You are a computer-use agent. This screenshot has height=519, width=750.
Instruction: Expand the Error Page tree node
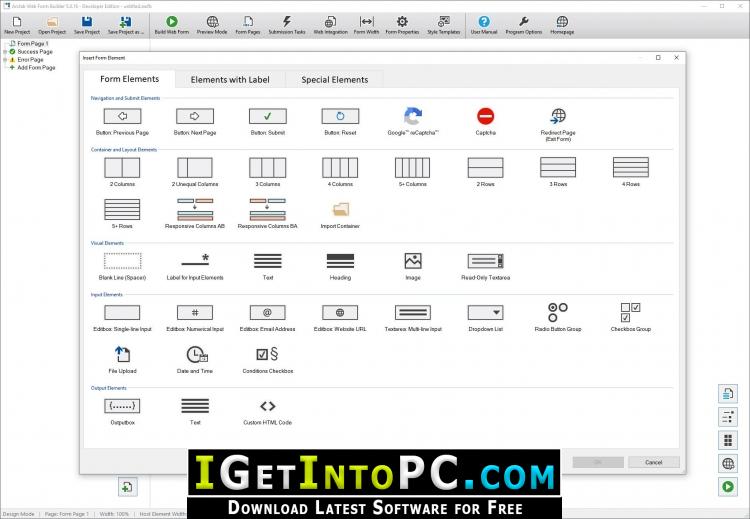[5, 60]
